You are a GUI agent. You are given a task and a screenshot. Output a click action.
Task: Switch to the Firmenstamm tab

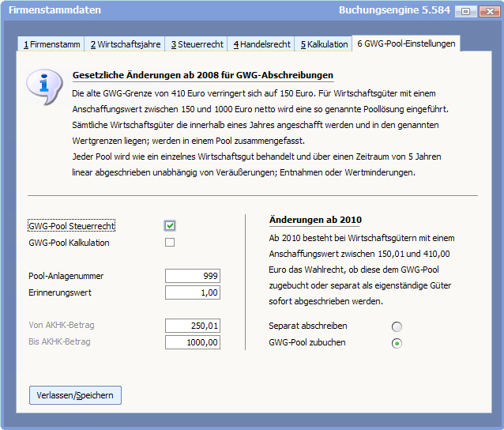pyautogui.click(x=51, y=44)
